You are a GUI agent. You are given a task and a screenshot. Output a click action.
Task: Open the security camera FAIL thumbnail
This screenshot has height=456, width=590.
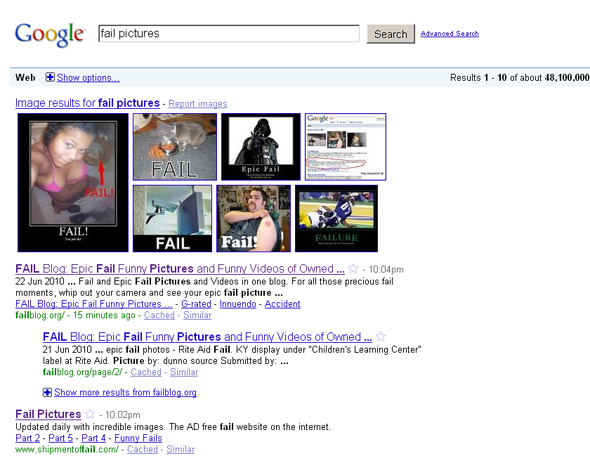click(172, 218)
